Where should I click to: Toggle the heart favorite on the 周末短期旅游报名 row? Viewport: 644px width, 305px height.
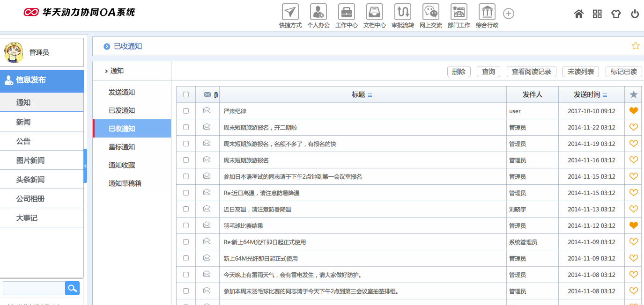tap(634, 160)
